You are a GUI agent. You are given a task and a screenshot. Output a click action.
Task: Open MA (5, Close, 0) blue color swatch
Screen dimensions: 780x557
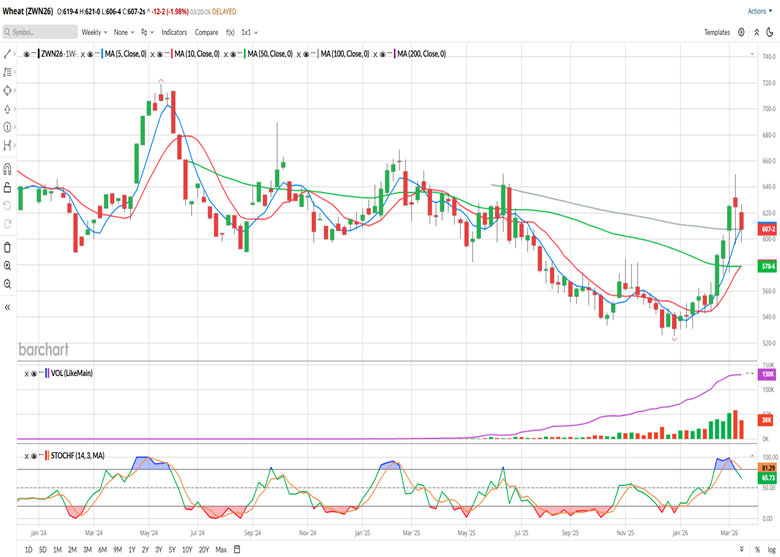(101, 54)
